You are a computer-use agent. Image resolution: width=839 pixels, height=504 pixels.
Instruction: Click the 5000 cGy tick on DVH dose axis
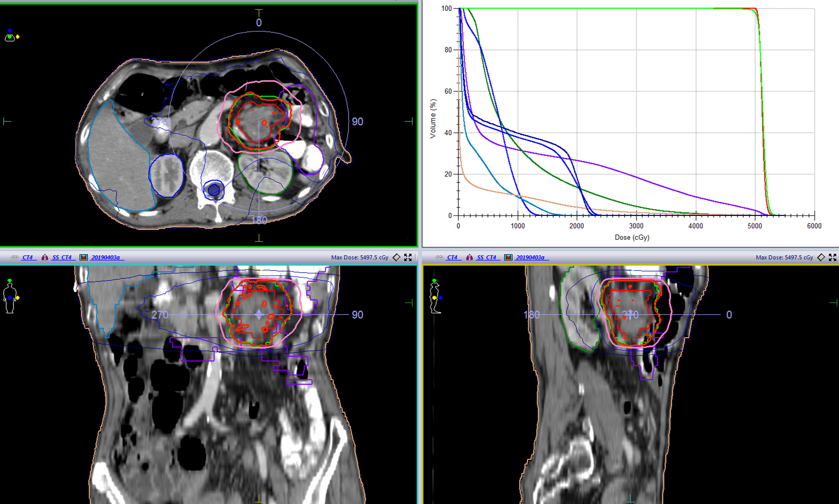point(755,216)
